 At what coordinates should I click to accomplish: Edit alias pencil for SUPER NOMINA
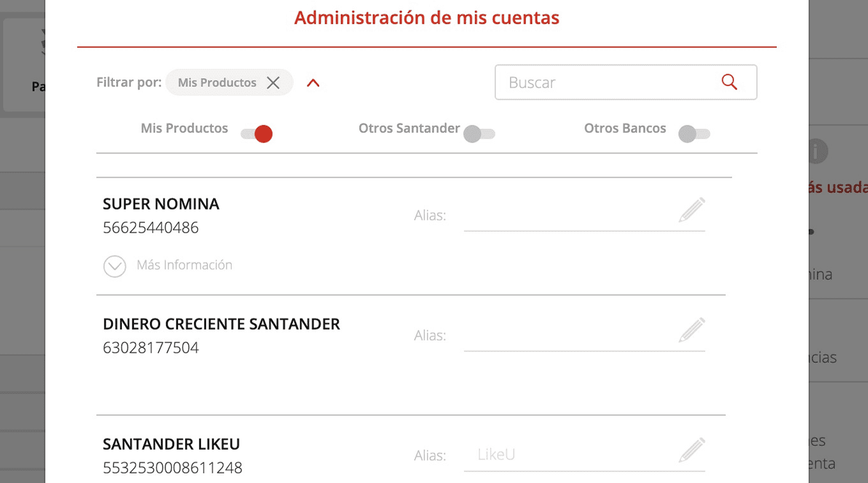point(692,210)
